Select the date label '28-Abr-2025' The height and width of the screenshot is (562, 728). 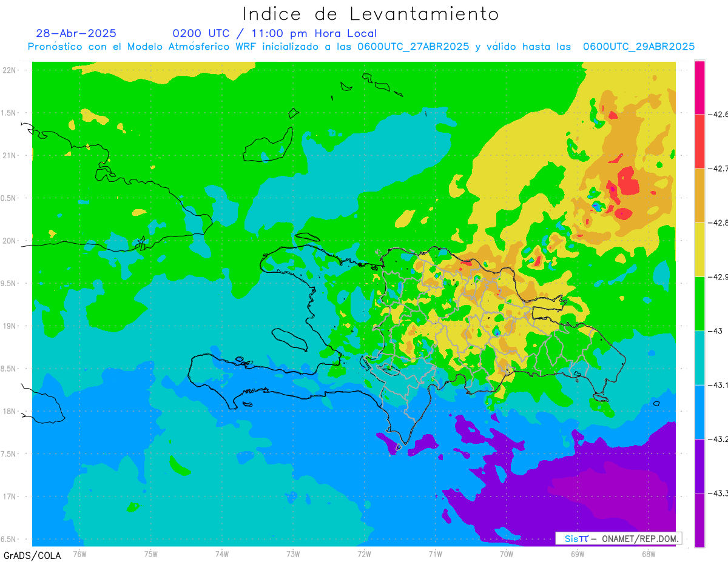tap(76, 33)
